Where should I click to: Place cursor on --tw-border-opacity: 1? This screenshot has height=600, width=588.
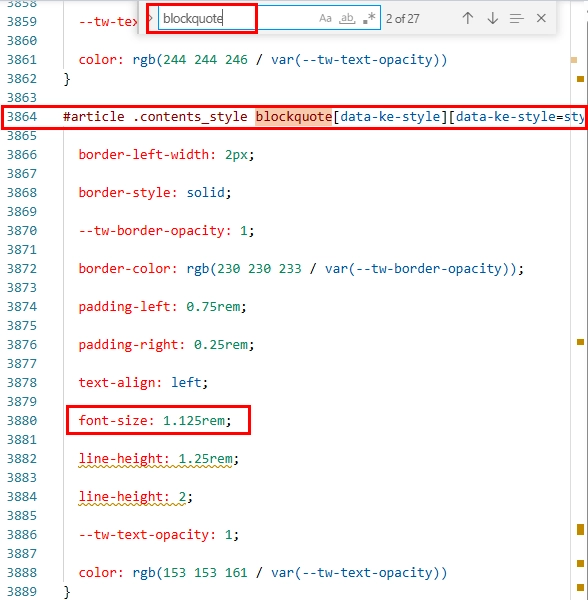166,231
